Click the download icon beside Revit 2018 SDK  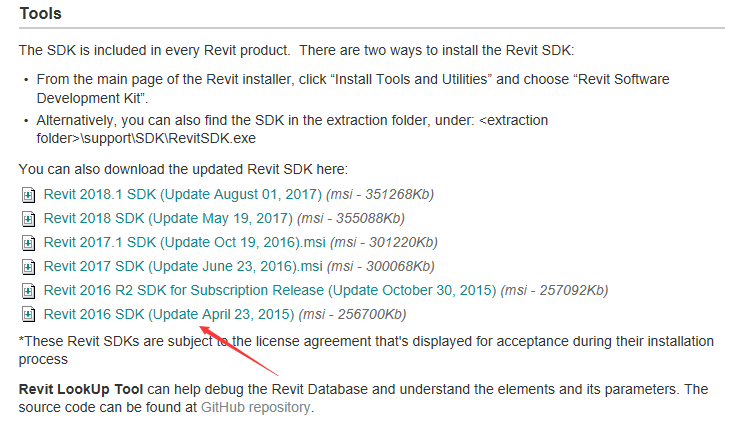(x=29, y=219)
